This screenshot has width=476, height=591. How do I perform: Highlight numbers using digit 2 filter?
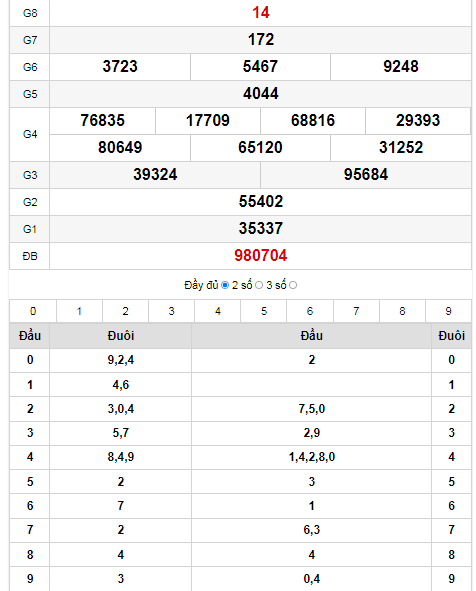[x=126, y=311]
